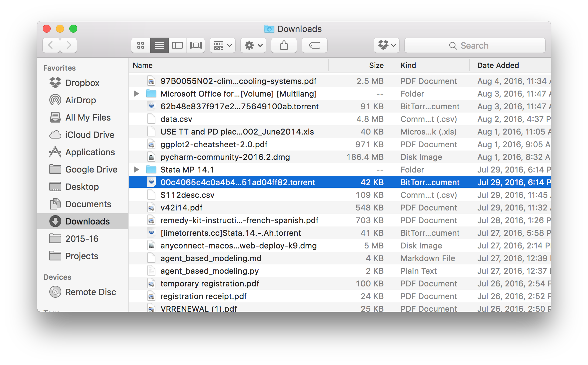Screen dimensions: 588x365
Task: Select remedy-kit-instructi french-spanish PDF
Action: pos(340,220)
